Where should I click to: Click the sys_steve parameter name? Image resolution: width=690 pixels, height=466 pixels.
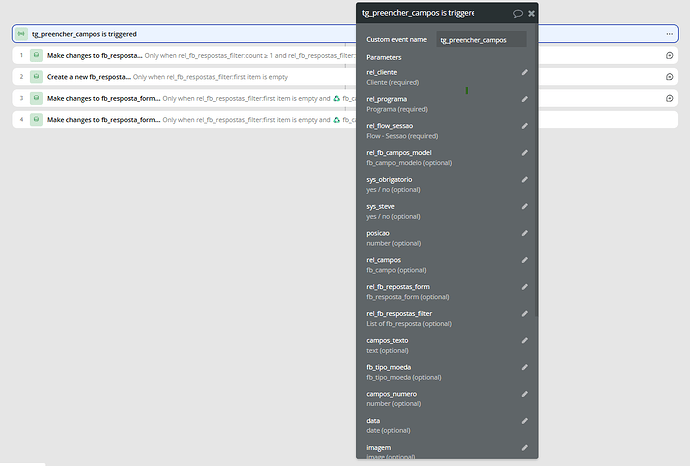coord(380,206)
